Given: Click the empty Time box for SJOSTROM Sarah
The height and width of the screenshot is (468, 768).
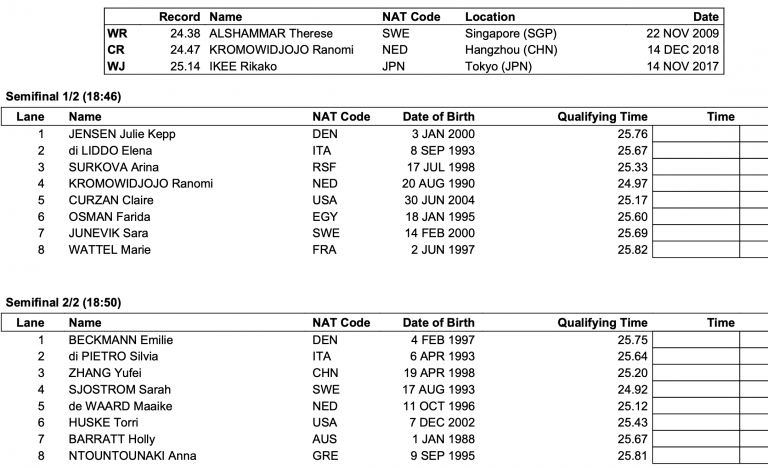Looking at the screenshot, I should pyautogui.click(x=695, y=389).
